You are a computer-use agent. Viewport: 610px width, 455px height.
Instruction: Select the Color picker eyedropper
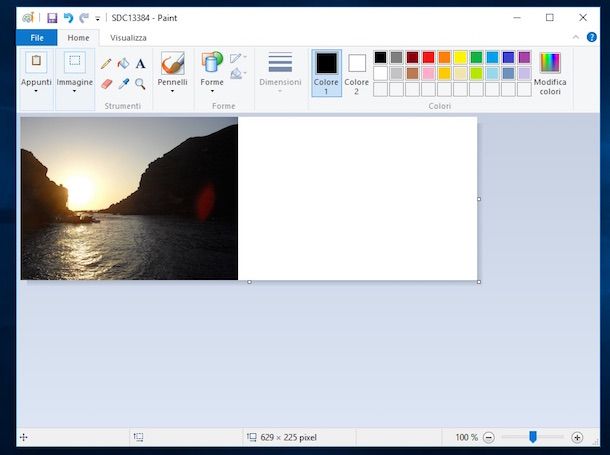coord(123,84)
